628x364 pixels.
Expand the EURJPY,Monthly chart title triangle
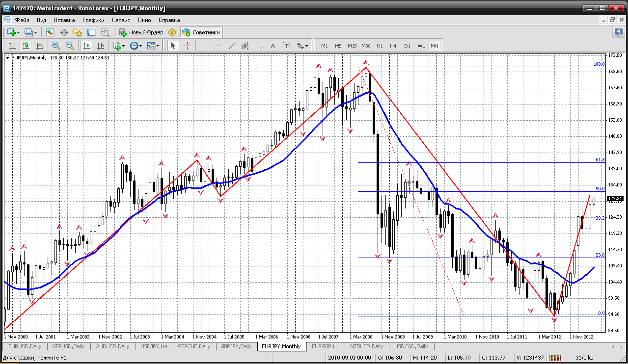[x=7, y=57]
